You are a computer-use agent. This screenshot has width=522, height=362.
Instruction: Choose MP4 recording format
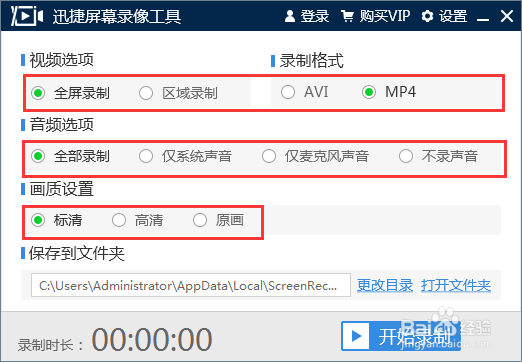tap(389, 92)
